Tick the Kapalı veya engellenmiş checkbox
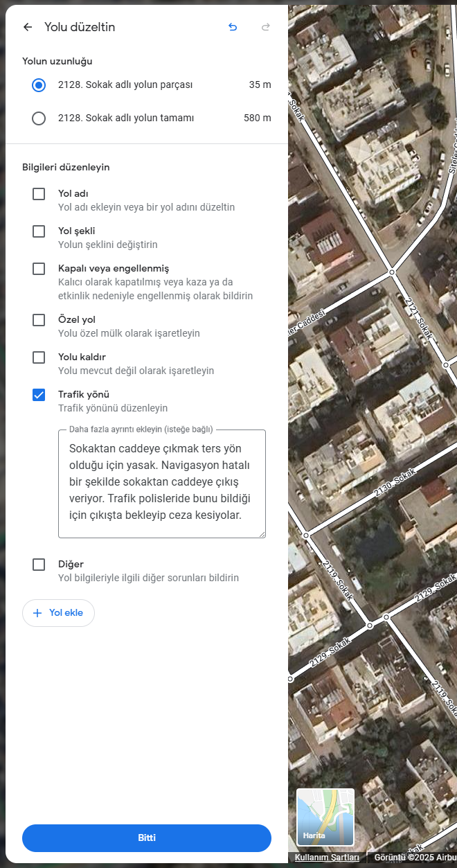Image resolution: width=457 pixels, height=868 pixels. pos(39,269)
